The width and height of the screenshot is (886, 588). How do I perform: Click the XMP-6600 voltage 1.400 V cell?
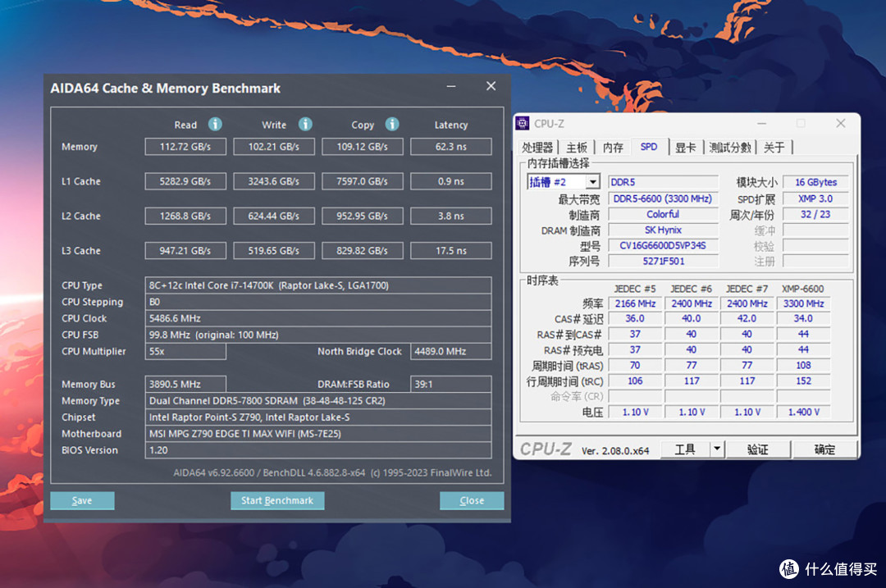tap(803, 412)
